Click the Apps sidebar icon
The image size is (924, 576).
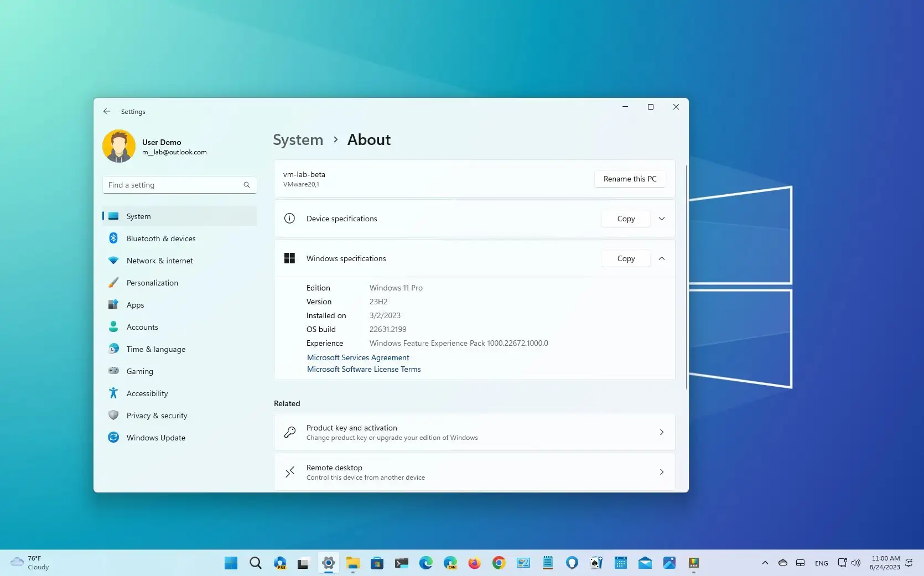pos(113,304)
